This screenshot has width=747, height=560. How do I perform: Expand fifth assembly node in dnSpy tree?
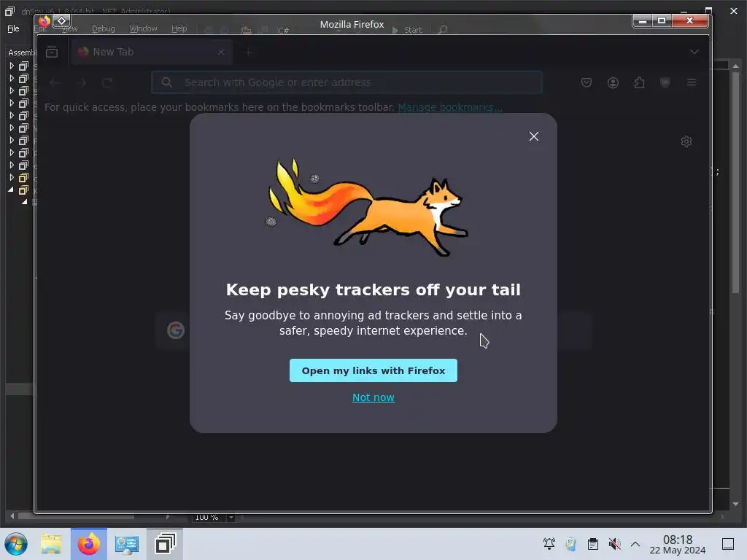(x=12, y=115)
